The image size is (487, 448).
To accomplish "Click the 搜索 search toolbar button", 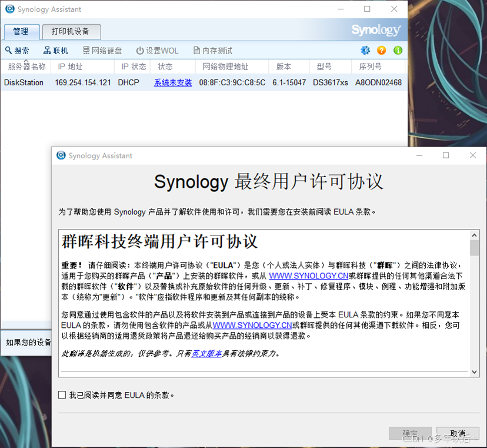I will (17, 51).
